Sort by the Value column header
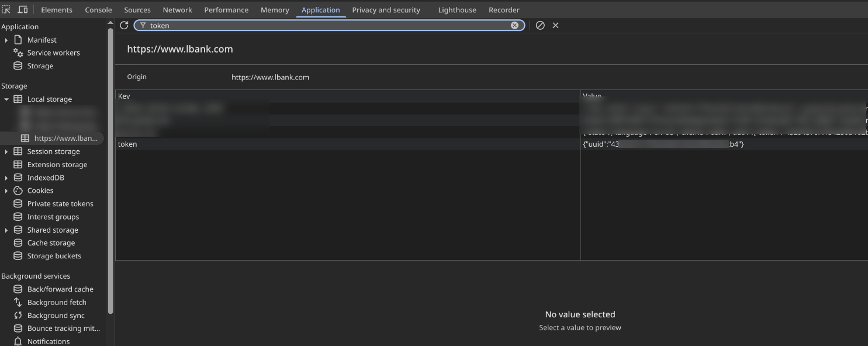The width and height of the screenshot is (868, 346). coord(725,96)
